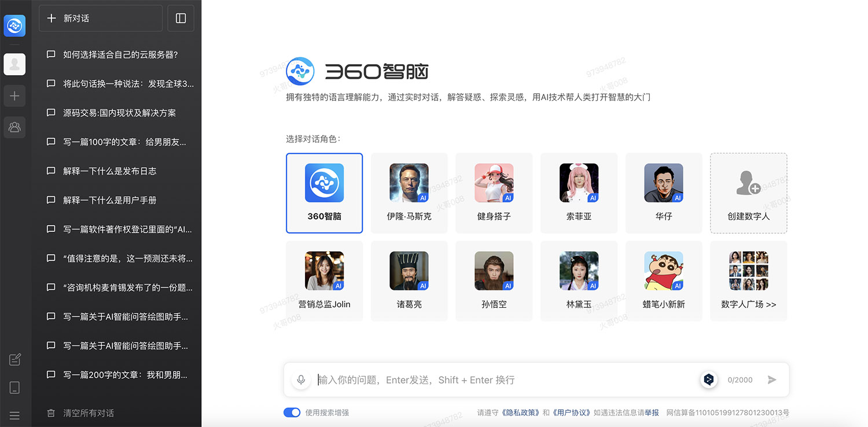Viewport: 868px width, 427px height.
Task: Choose the 索菲亚 role card
Action: [579, 193]
